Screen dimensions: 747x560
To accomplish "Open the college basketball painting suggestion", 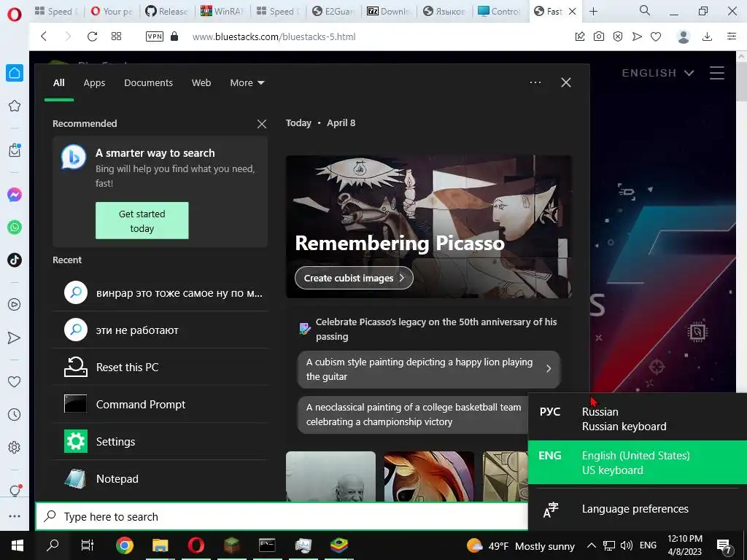I will 413,414.
